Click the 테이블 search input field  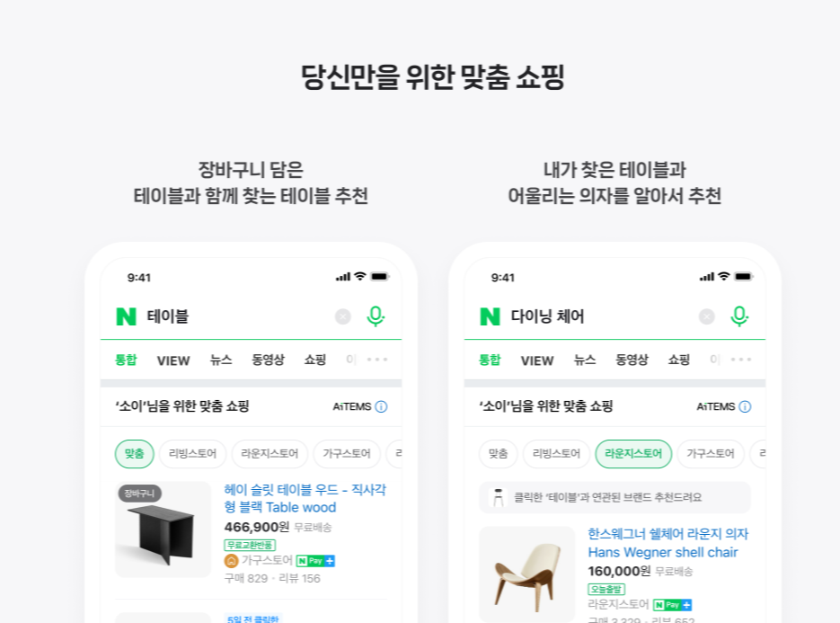235,316
